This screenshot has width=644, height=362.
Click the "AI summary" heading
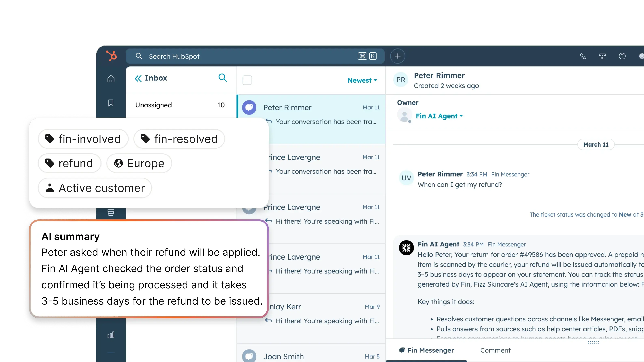70,236
